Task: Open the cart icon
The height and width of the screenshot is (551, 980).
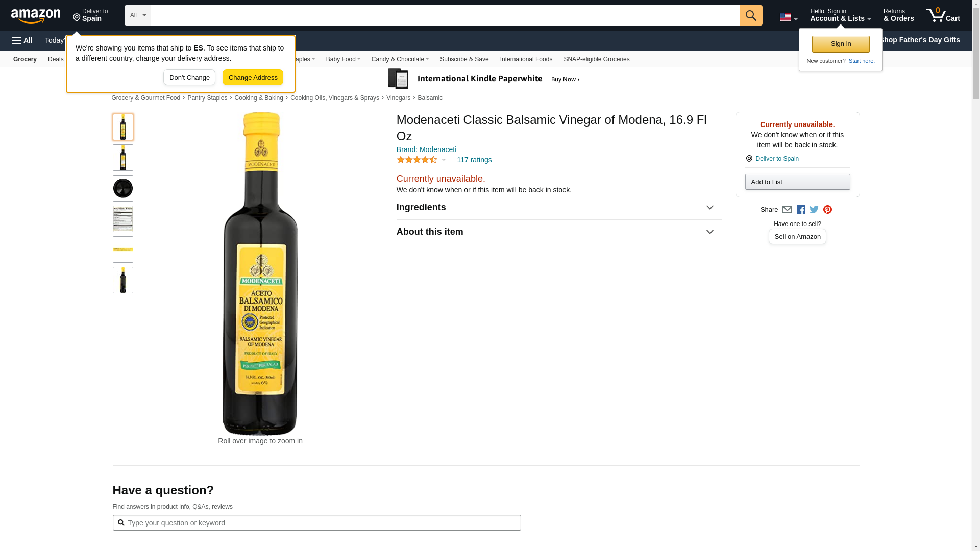Action: click(x=943, y=15)
